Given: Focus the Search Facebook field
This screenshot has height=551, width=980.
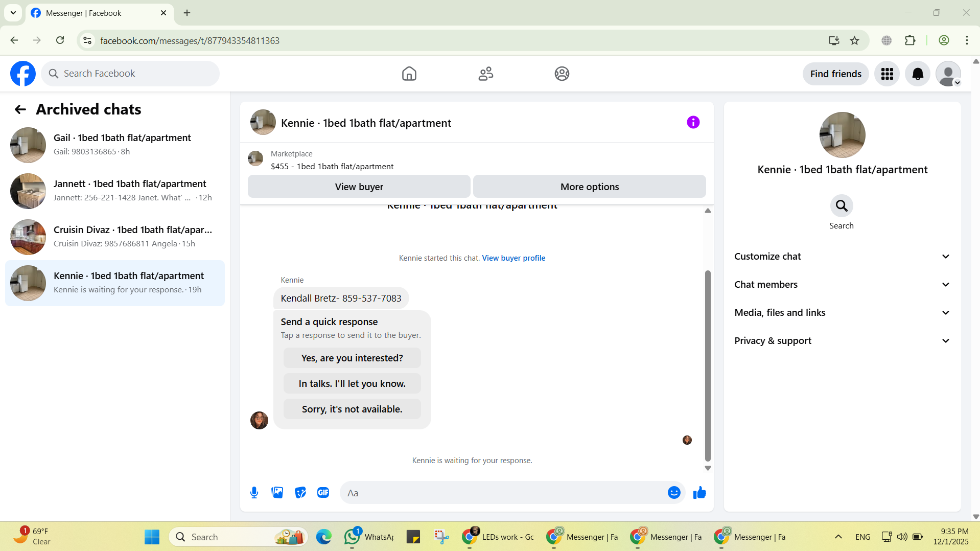Looking at the screenshot, I should click(130, 74).
